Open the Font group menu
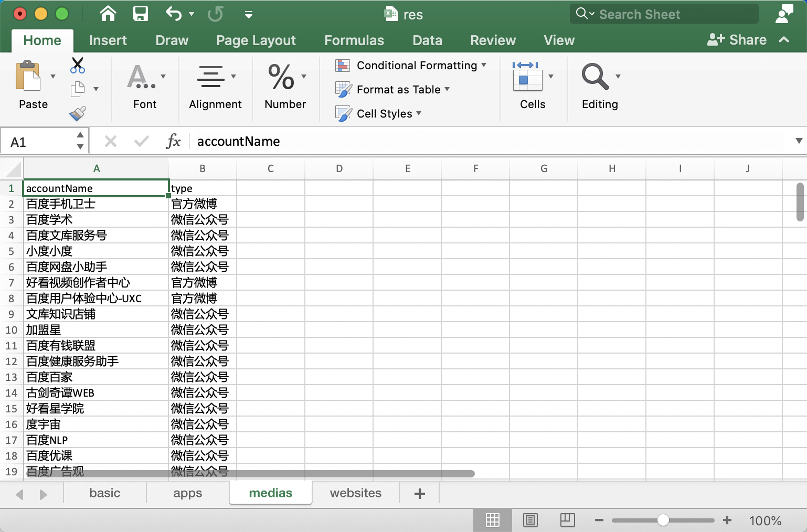 pos(145,86)
